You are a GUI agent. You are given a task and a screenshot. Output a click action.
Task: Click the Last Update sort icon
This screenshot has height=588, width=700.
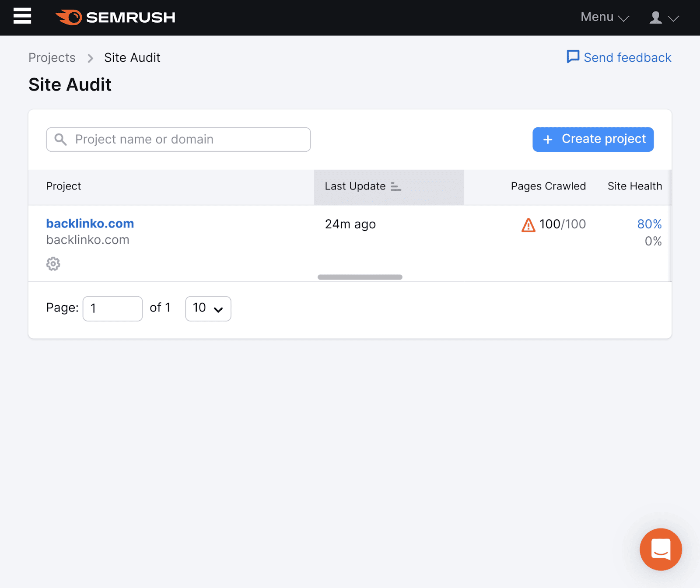pos(396,187)
